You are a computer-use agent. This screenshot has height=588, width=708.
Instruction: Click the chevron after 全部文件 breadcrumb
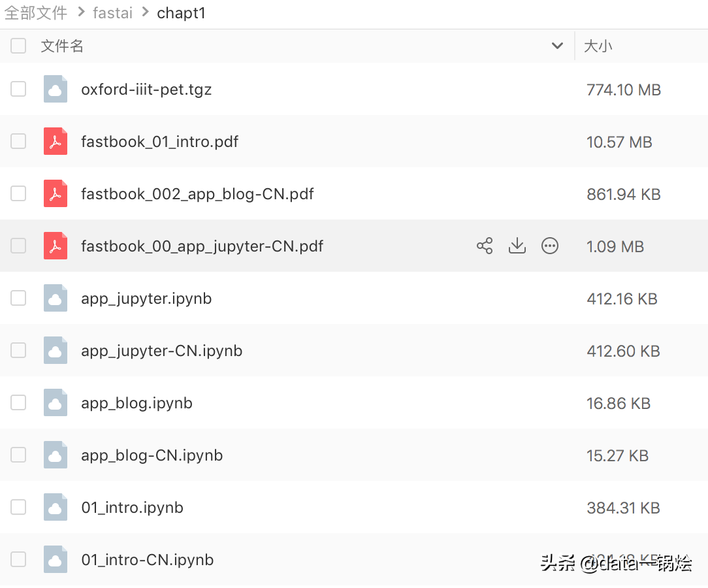click(x=81, y=12)
